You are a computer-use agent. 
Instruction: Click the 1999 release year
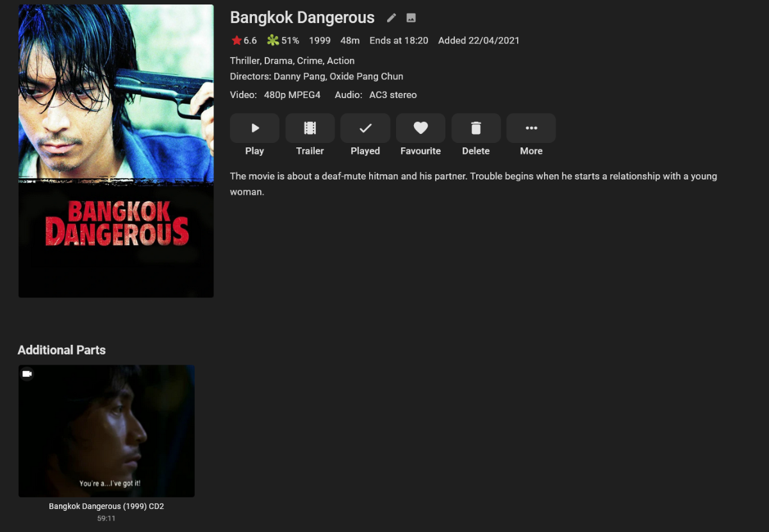(x=320, y=40)
